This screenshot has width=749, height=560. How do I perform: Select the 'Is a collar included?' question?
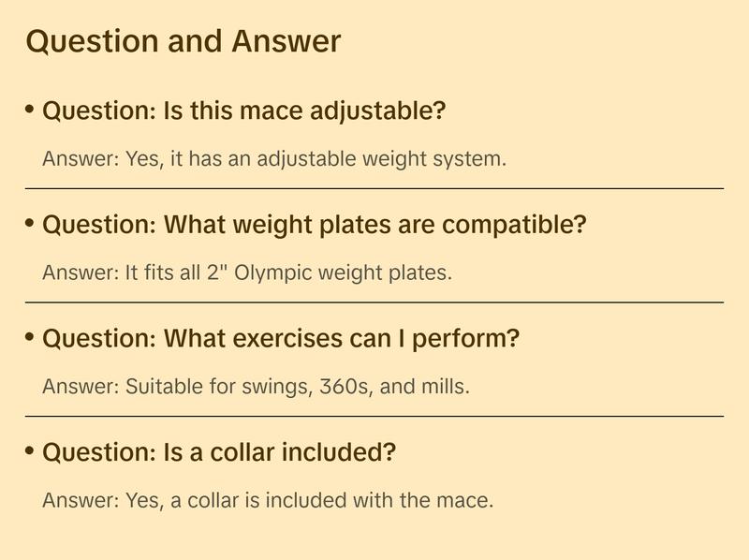[219, 453]
